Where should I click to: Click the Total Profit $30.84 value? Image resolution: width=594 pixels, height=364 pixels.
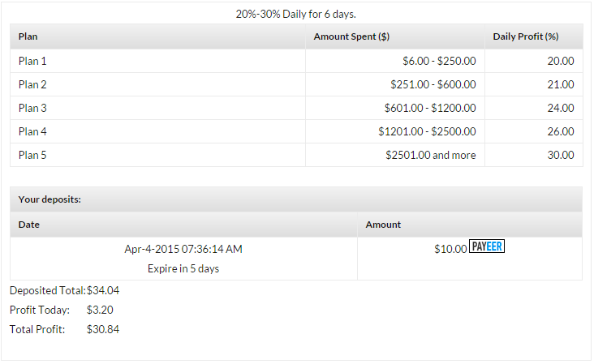103,329
